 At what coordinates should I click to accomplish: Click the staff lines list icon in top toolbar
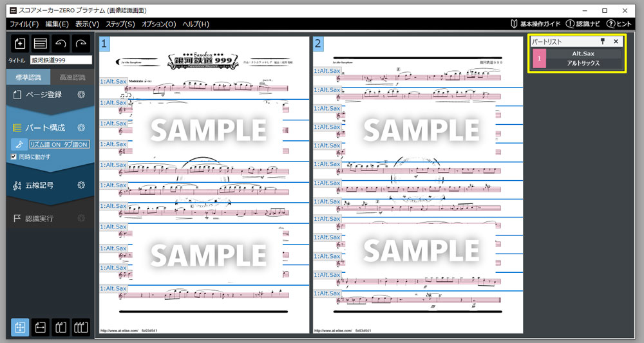coord(40,43)
